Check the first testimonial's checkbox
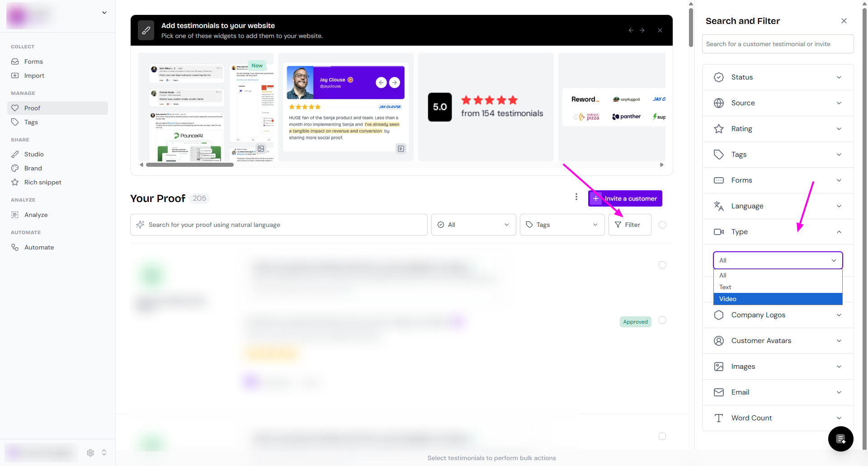The width and height of the screenshot is (868, 466). tap(662, 265)
